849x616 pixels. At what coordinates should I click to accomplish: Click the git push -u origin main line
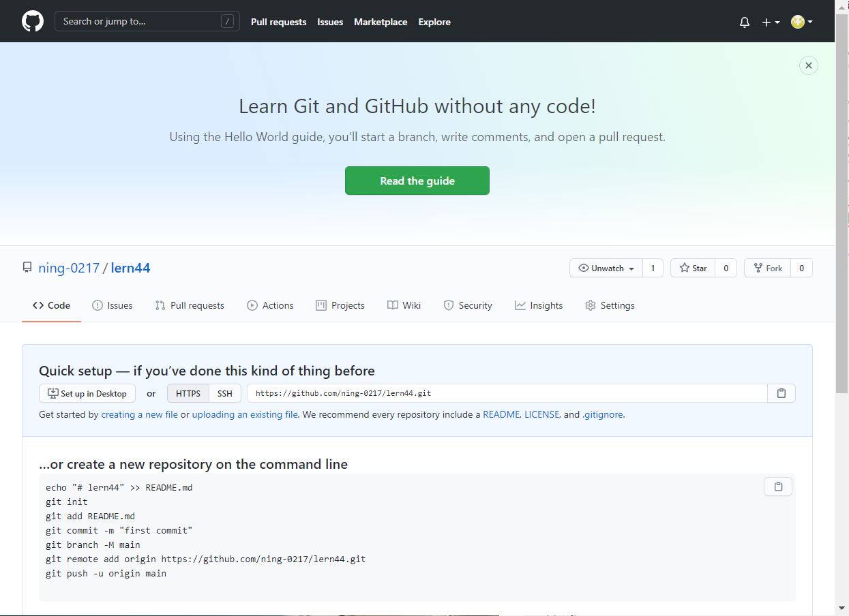coord(106,573)
